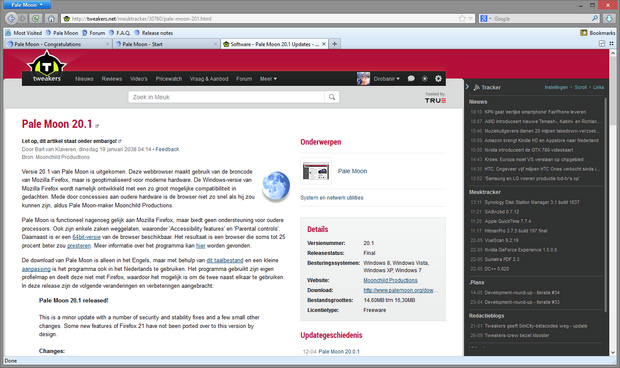Follow the 64bit-versie link
The width and height of the screenshot is (620, 368).
coord(86,237)
